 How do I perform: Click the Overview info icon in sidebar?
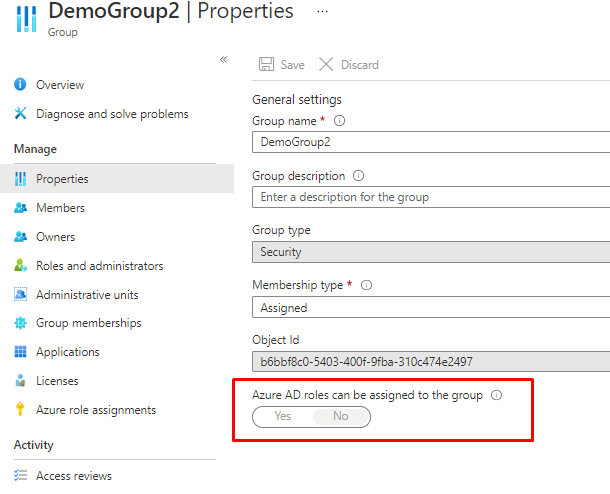tap(20, 85)
